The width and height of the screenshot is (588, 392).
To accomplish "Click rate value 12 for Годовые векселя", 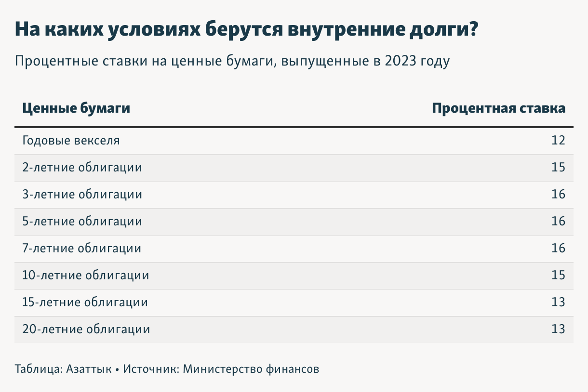I will (558, 141).
